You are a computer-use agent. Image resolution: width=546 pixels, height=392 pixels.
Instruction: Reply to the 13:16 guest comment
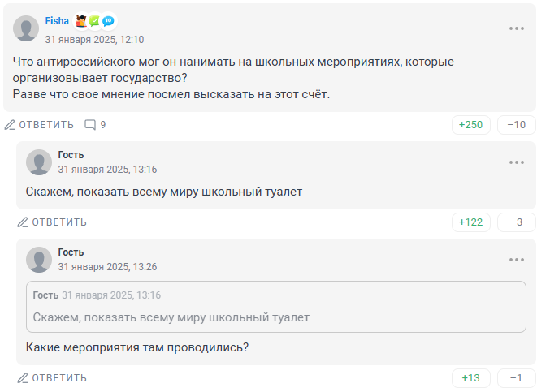click(52, 222)
